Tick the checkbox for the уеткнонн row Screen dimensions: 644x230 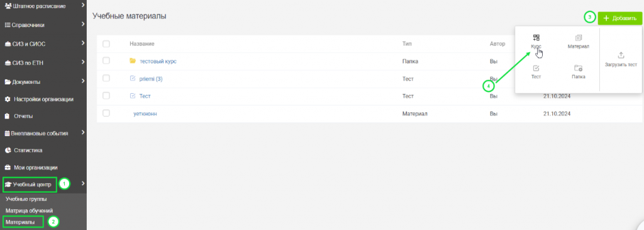click(106, 113)
